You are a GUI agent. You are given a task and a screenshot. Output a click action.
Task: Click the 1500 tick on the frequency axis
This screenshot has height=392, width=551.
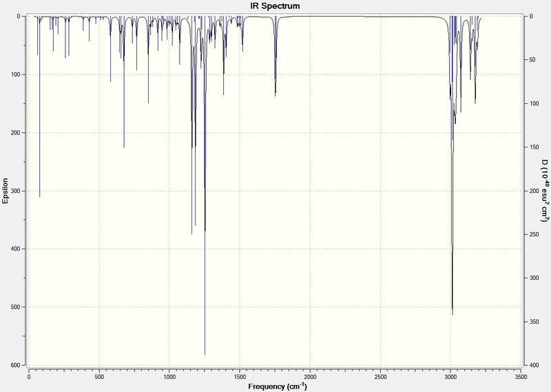coord(240,376)
